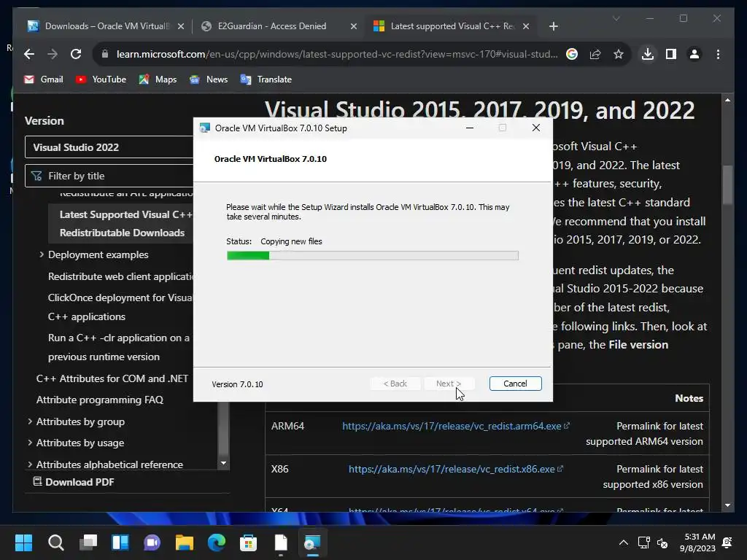
Task: Switch to Downloads – Oracle VM VirtualBox tab
Action: click(106, 26)
